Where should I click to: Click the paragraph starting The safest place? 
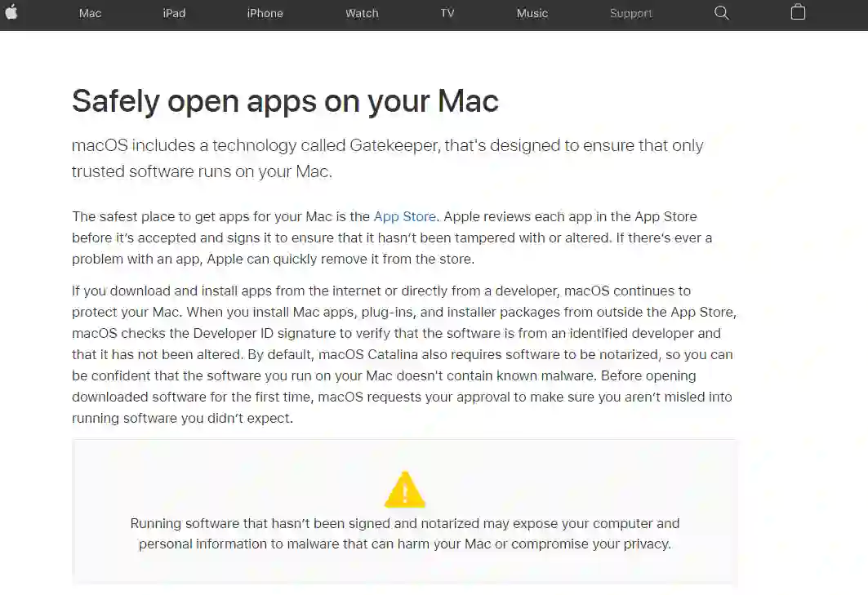point(392,238)
